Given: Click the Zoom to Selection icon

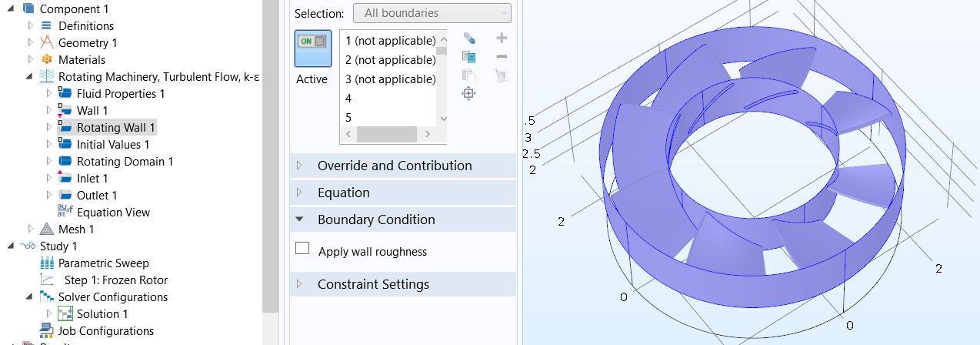Looking at the screenshot, I should click(x=468, y=94).
